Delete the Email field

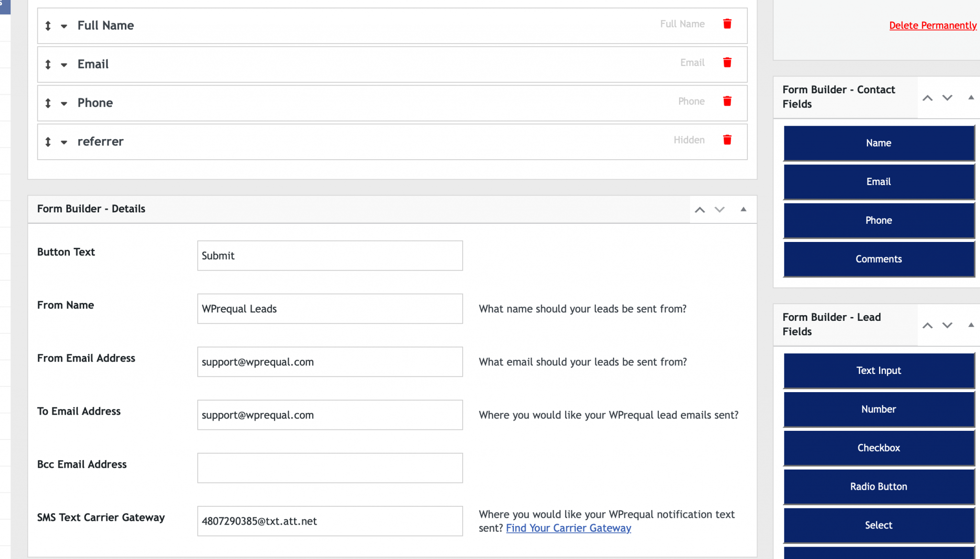[x=727, y=62]
